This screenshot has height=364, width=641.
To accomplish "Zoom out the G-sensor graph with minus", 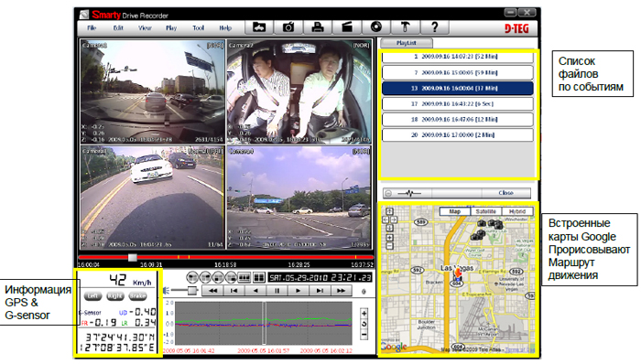I will (x=364, y=335).
